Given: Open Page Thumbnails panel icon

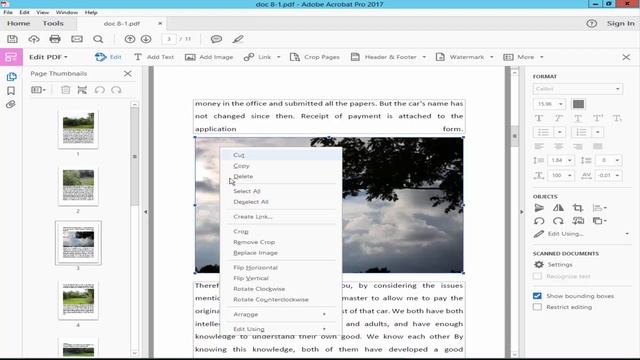Looking at the screenshot, I should (x=11, y=77).
